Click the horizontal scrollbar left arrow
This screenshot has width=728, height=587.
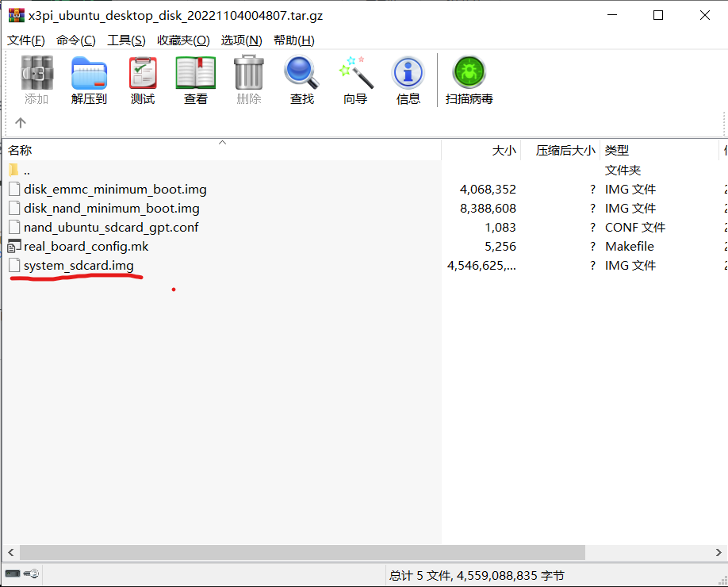pos(10,552)
